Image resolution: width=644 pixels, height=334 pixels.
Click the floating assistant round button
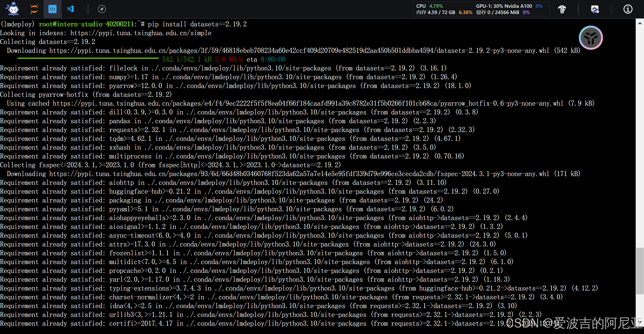590,38
